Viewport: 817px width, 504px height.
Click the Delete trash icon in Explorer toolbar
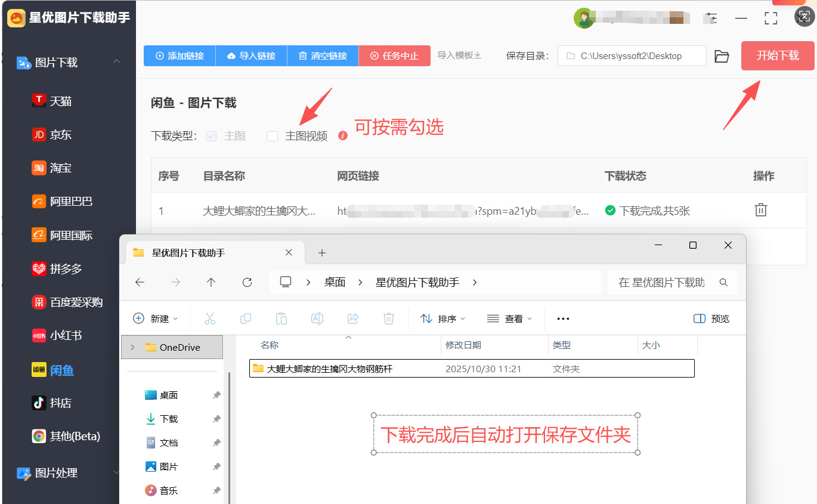389,319
